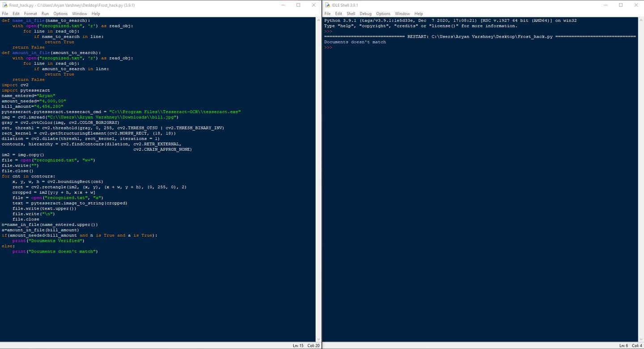Click name_entered="Aryan" line
The image size is (644, 349).
coord(28,96)
